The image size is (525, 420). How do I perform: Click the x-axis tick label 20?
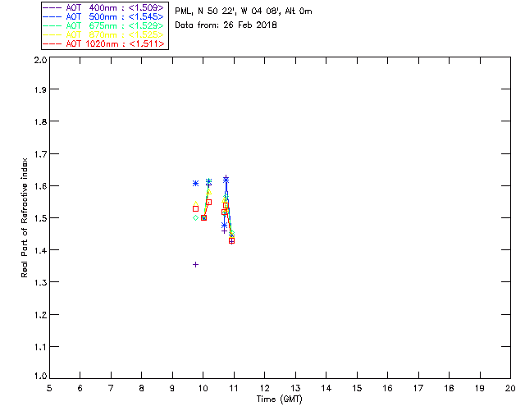[510, 388]
